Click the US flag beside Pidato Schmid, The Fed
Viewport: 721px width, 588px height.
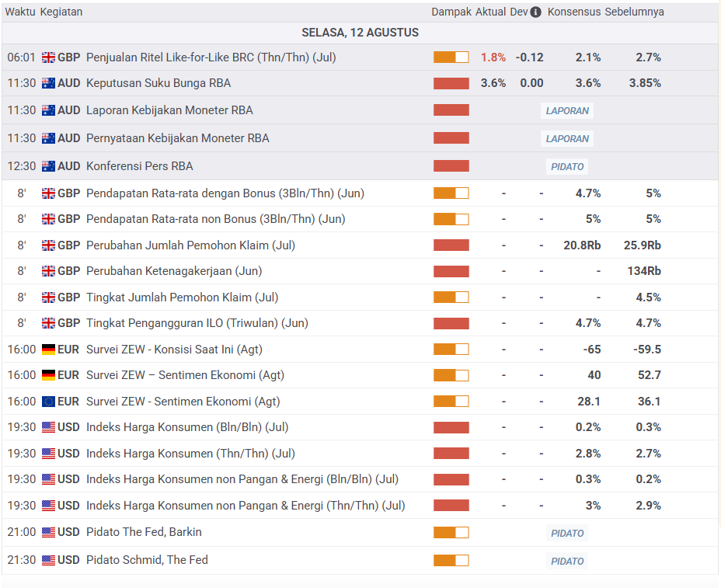tap(48, 560)
